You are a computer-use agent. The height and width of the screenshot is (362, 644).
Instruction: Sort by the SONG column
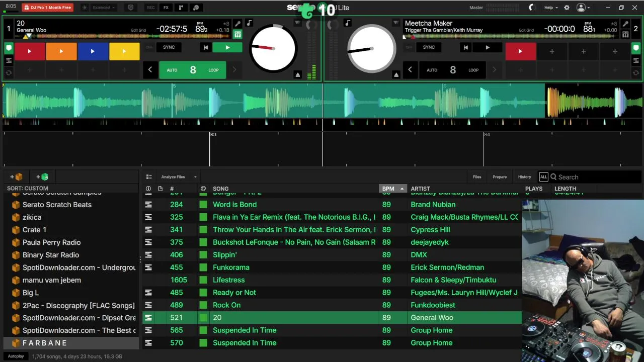(x=220, y=189)
